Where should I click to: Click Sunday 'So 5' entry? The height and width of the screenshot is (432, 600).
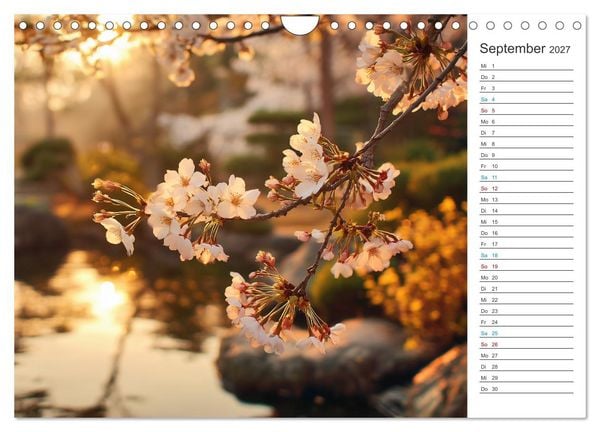click(x=527, y=110)
